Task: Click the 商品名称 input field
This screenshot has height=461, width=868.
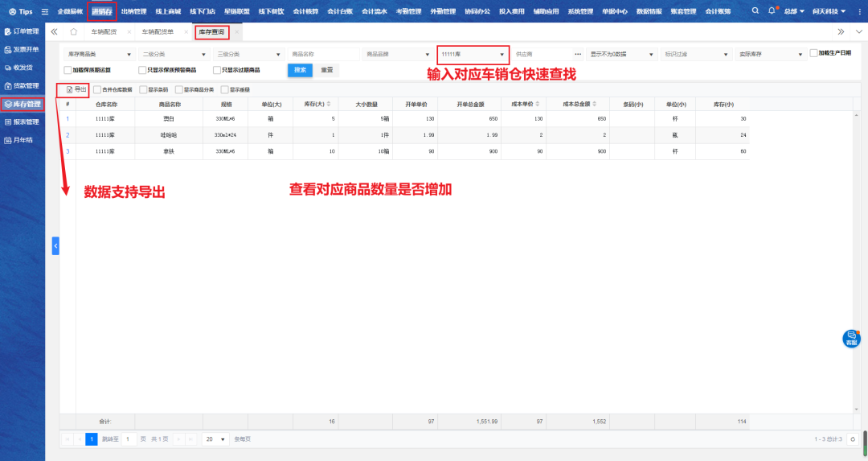Action: 323,54
